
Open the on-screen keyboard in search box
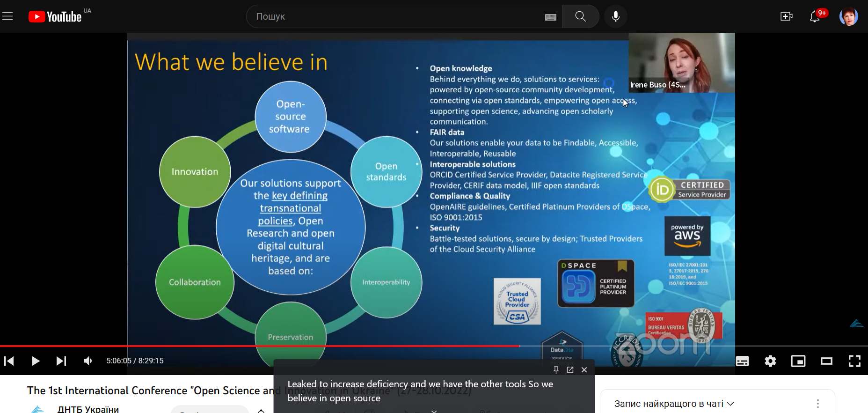(551, 17)
